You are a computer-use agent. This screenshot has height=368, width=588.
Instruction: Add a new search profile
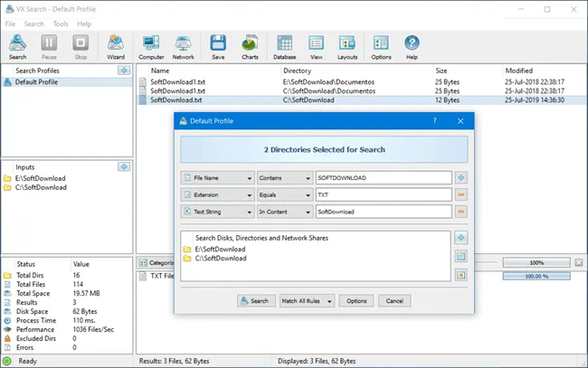tap(124, 71)
